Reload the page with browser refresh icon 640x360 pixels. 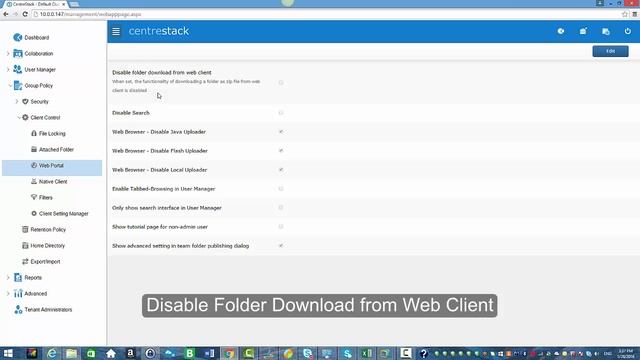tap(25, 14)
